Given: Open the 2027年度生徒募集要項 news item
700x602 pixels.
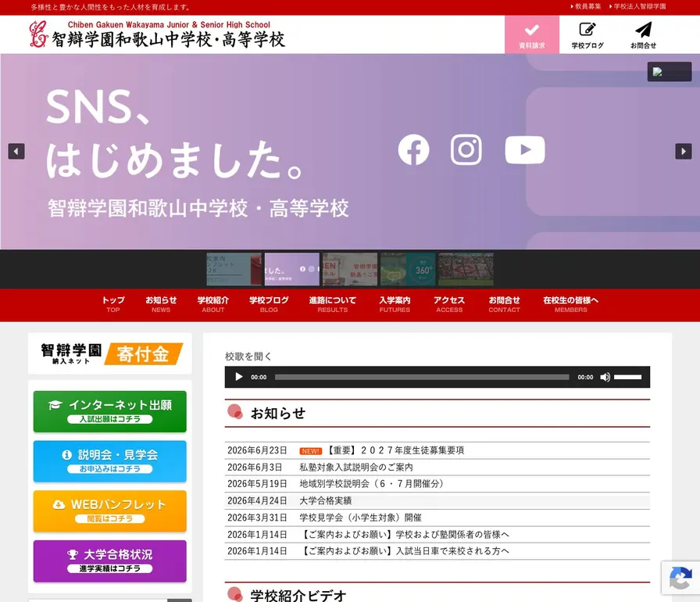Looking at the screenshot, I should click(x=396, y=450).
